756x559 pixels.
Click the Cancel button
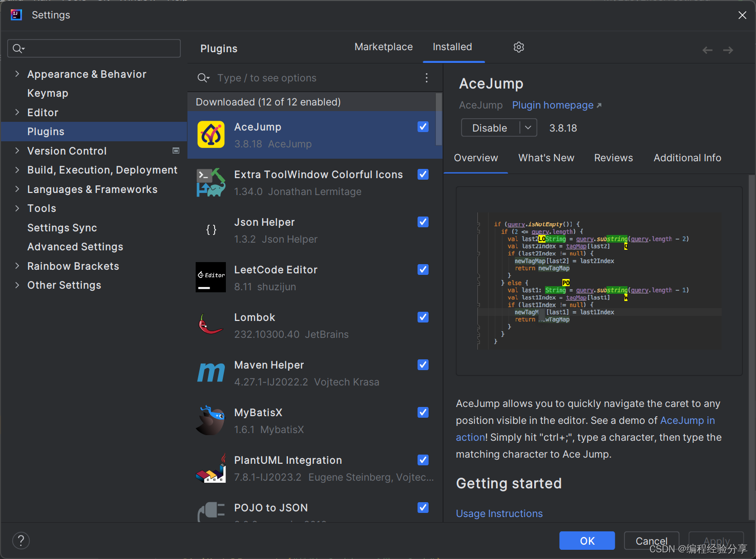point(652,541)
